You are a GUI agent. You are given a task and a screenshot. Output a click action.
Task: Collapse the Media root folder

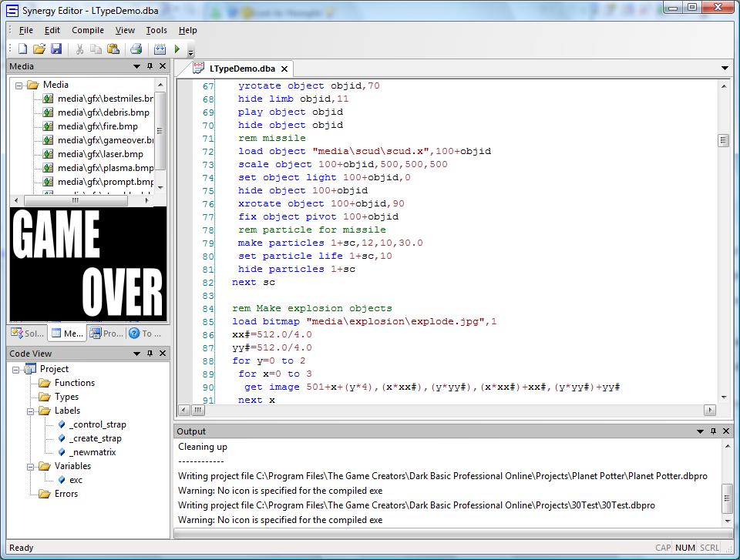point(18,86)
